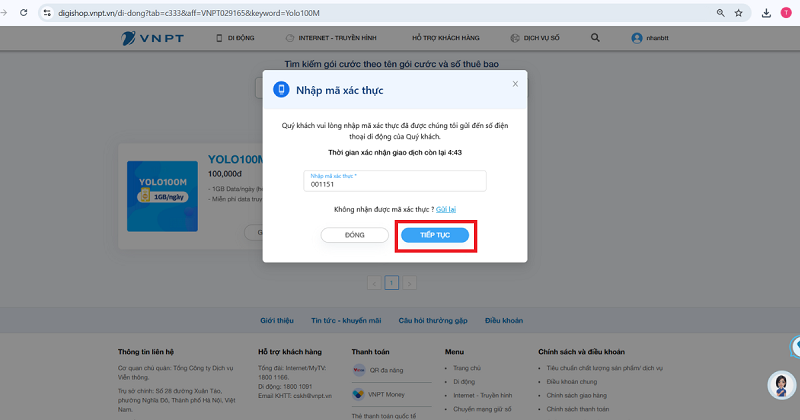800x420 pixels.
Task: Open the nhanbtt user account menu
Action: (650, 38)
